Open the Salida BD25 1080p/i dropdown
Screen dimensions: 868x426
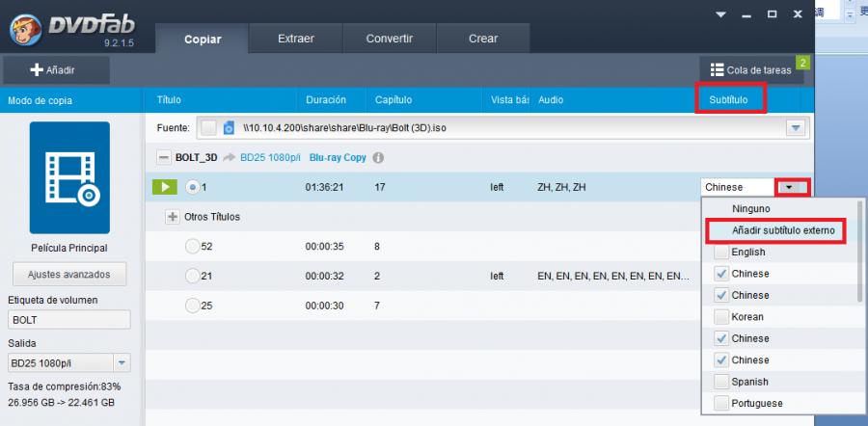click(x=122, y=363)
